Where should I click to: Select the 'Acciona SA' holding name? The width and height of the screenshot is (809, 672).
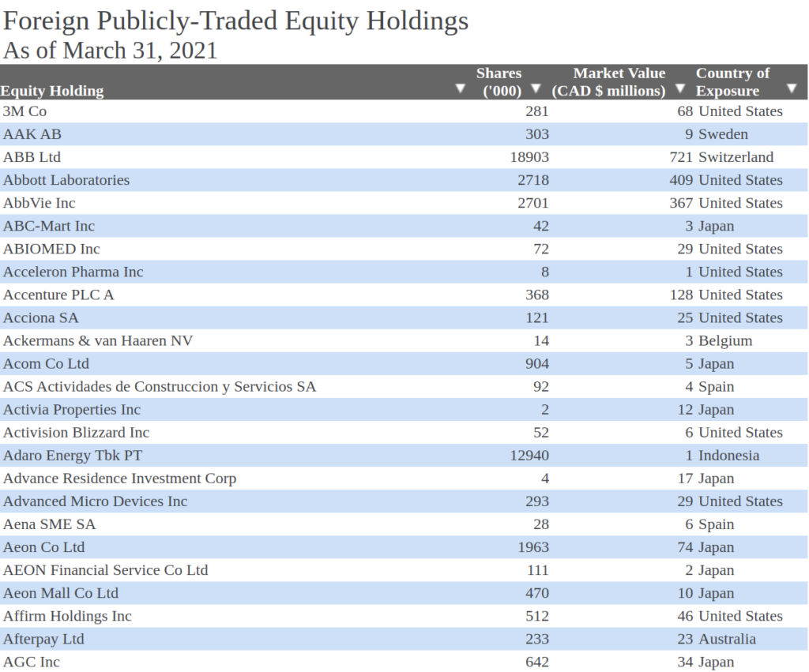point(41,317)
